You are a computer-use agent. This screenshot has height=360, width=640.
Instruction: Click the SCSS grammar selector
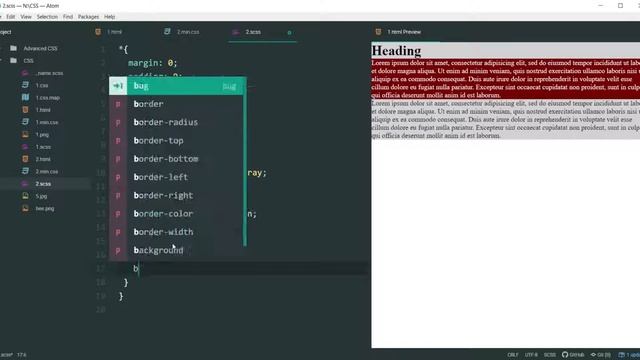tap(550, 355)
